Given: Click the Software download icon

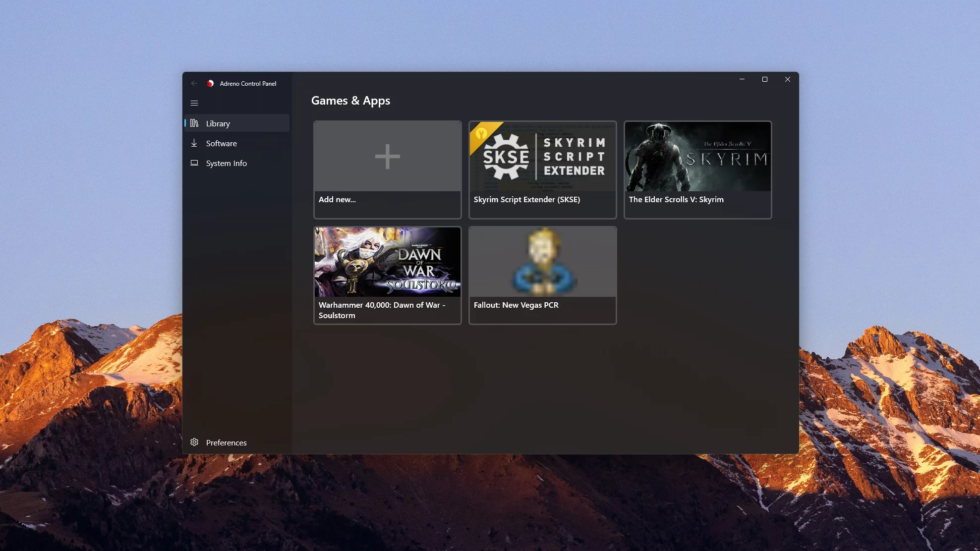Looking at the screenshot, I should coord(194,143).
